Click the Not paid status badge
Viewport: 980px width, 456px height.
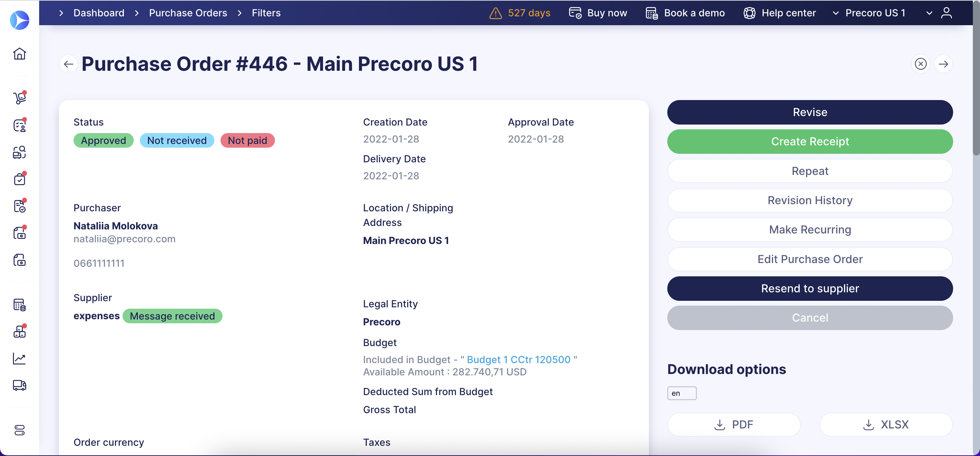[x=247, y=141]
